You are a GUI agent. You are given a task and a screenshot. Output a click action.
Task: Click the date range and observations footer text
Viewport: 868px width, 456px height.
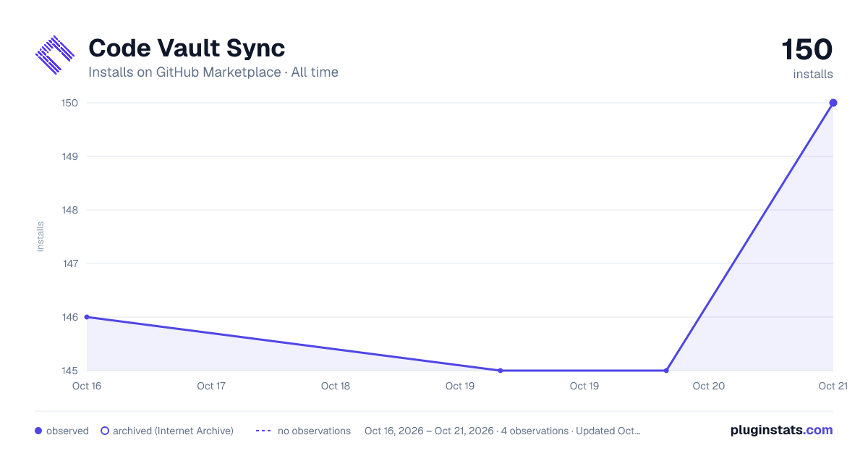tap(503, 431)
